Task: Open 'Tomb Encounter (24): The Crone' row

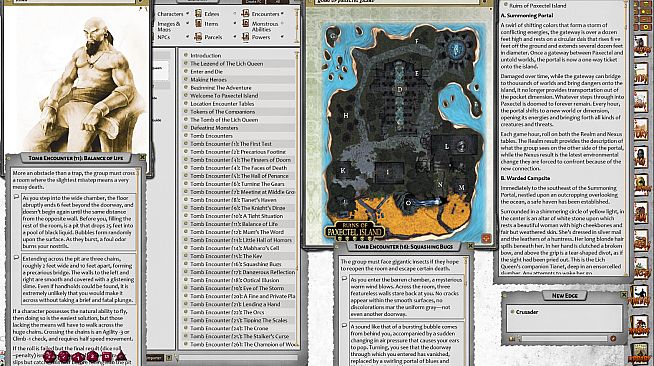Action: [x=240, y=328]
